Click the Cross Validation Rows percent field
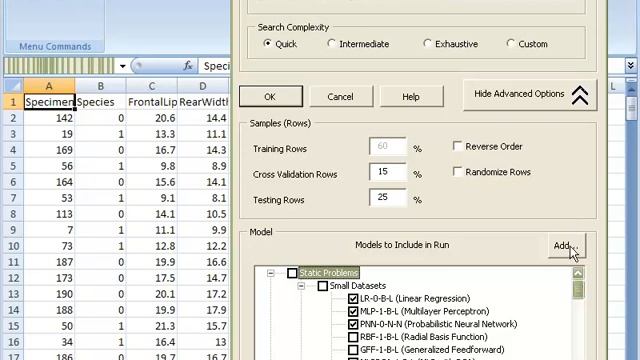640x360 pixels. point(388,171)
